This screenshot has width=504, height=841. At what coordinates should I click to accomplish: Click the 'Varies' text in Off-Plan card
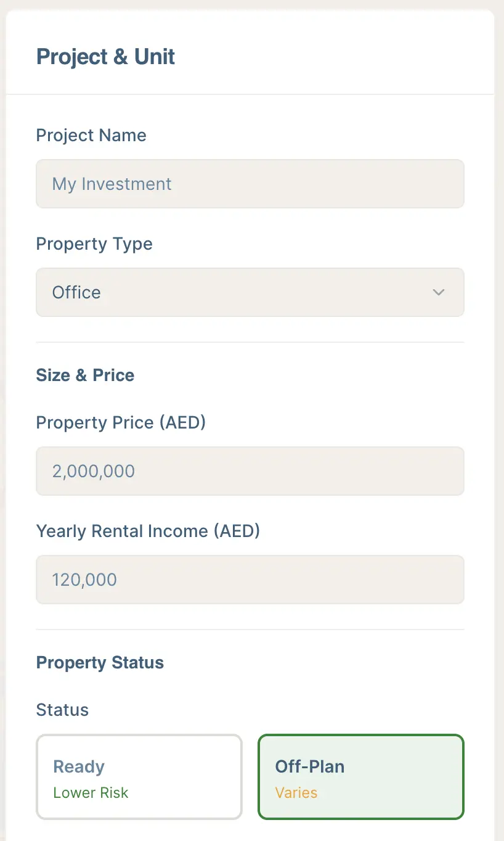coord(296,793)
